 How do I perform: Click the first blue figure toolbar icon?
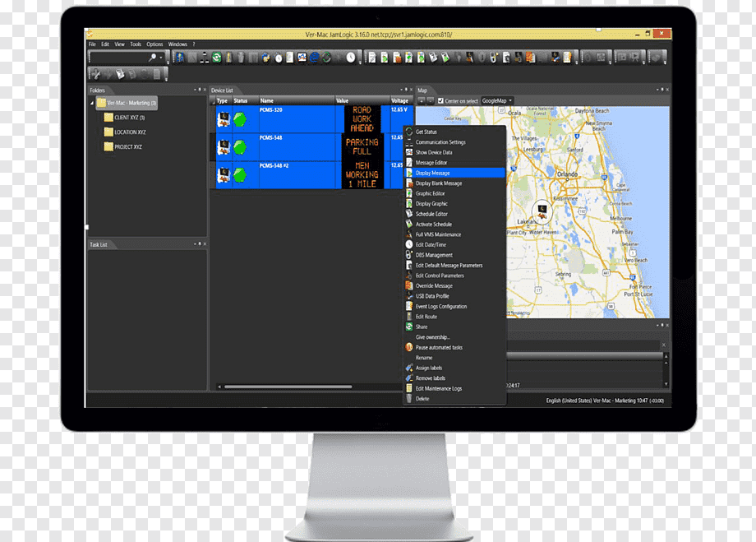point(180,58)
